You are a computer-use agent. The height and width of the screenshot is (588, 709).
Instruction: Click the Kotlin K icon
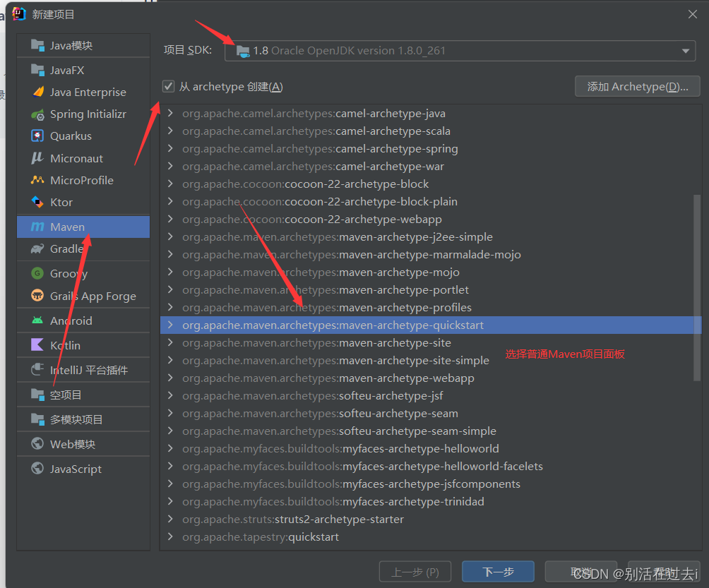coord(37,345)
